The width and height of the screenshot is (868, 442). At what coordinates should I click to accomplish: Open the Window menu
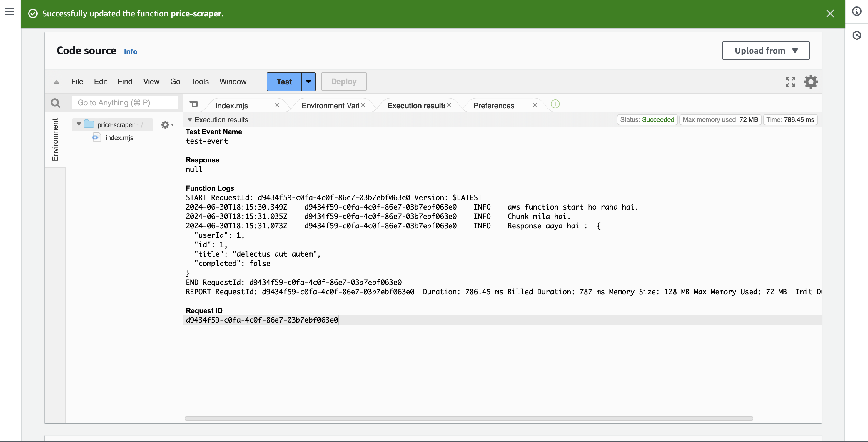coord(233,82)
